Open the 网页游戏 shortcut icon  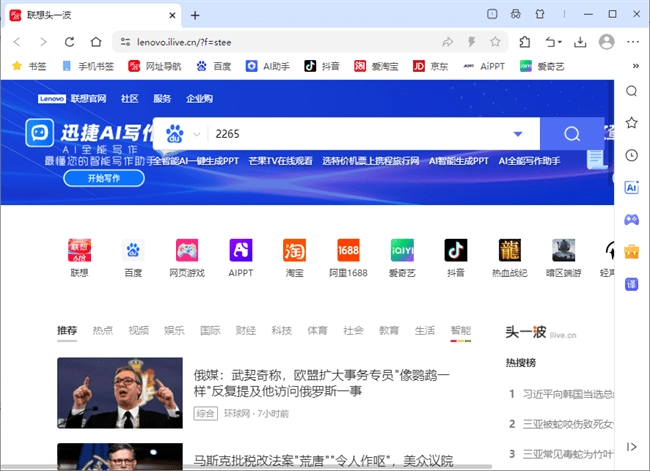(187, 250)
